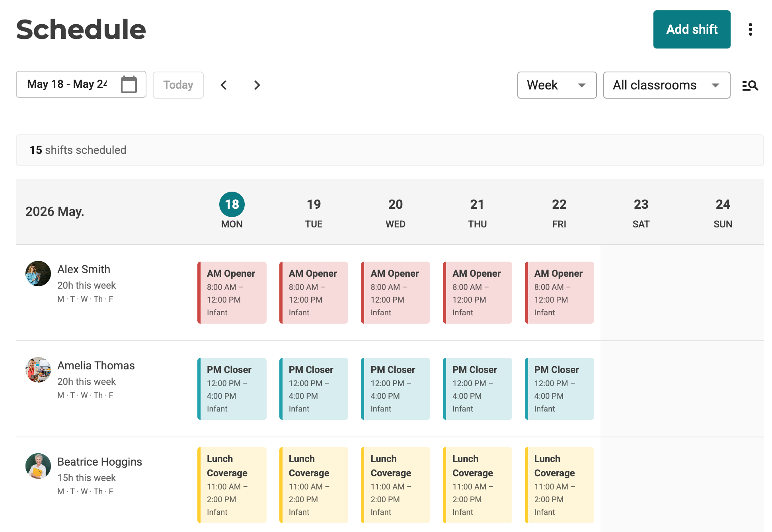Expand the All classrooms dropdown

(667, 85)
